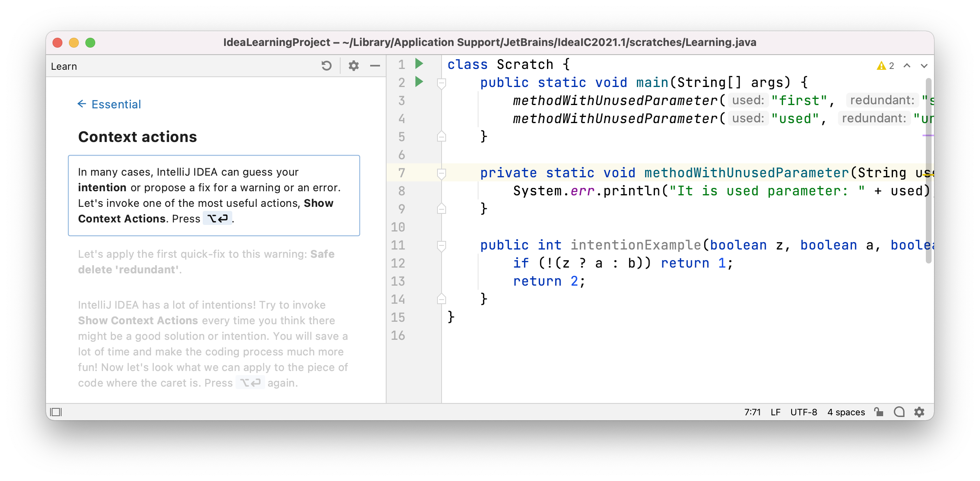980x481 pixels.
Task: Collapse methodWithUnusedParameter fold marker at line 7
Action: point(442,174)
